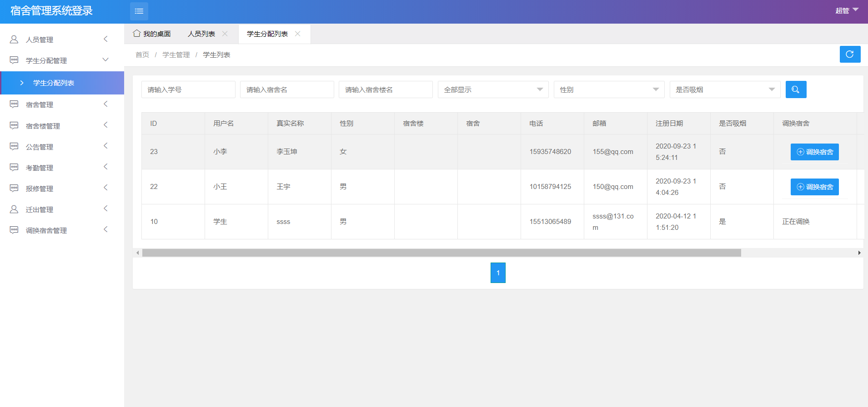This screenshot has width=868, height=407.
Task: Click the icon beside 宿舍楼管理
Action: 14,126
